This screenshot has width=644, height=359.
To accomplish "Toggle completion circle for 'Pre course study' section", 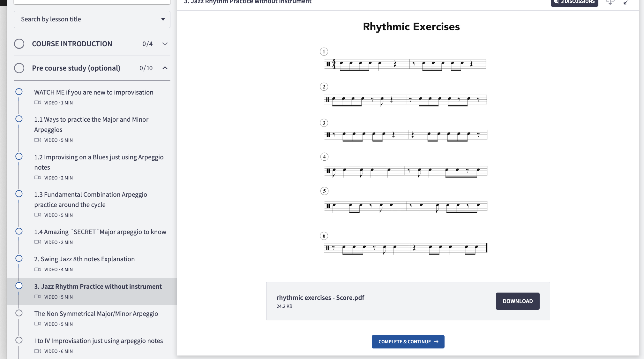I will click(x=19, y=68).
